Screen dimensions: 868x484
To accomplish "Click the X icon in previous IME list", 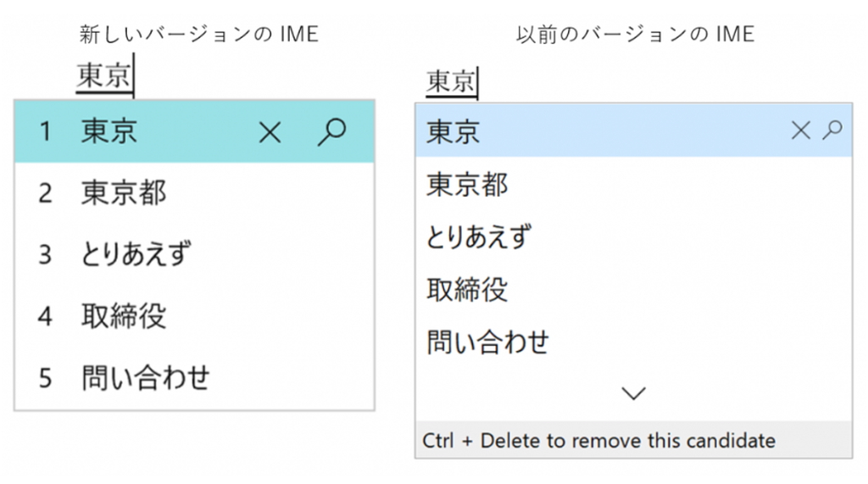I will (800, 131).
